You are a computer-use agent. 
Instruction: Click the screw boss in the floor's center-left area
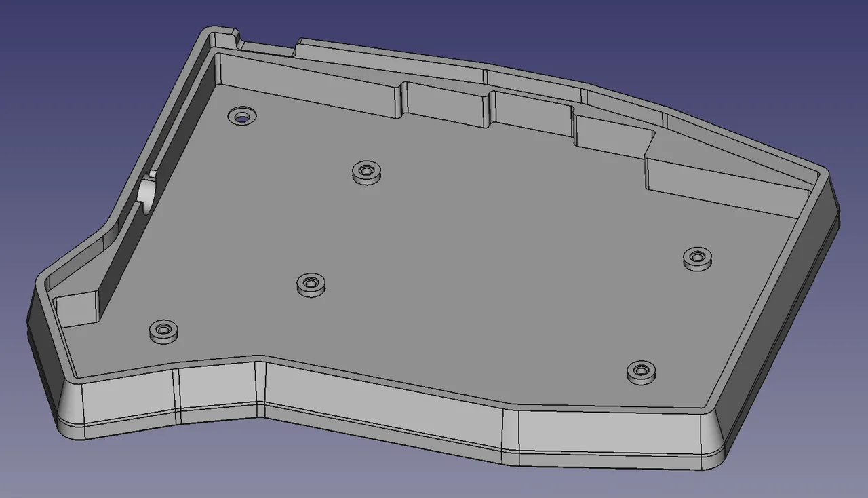click(311, 284)
